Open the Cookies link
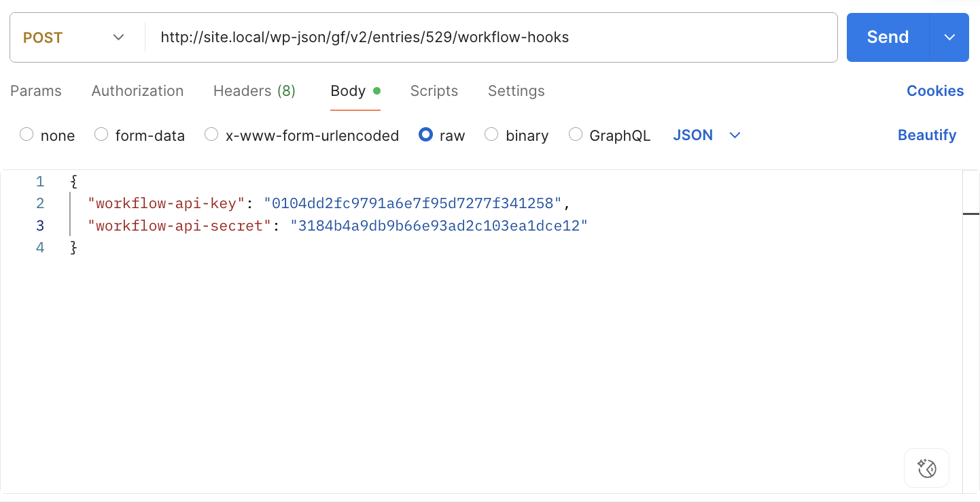 point(934,91)
